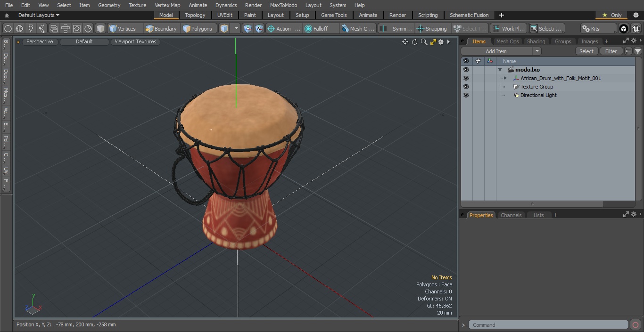This screenshot has height=332, width=644.
Task: Switch to the Shading panel tab
Action: (536, 41)
